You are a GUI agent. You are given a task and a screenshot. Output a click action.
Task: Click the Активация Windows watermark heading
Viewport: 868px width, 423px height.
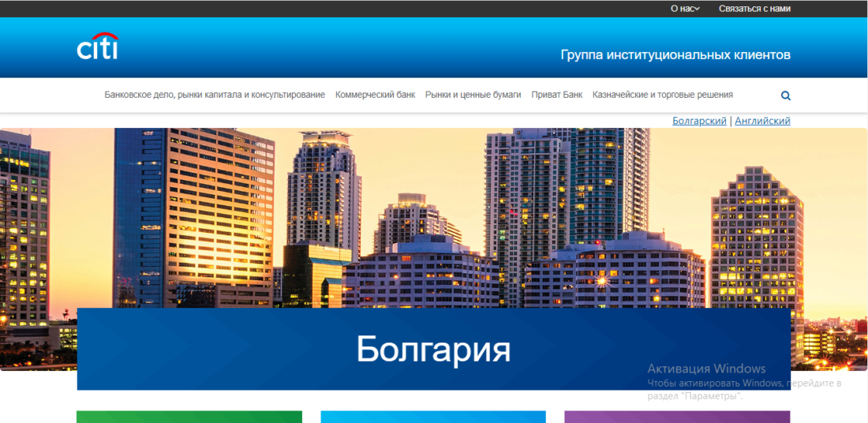tap(706, 369)
